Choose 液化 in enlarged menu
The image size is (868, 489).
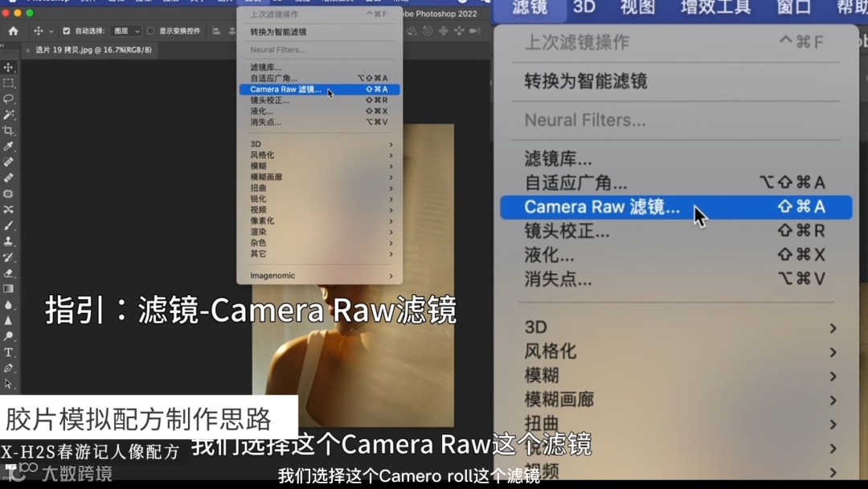pyautogui.click(x=676, y=255)
